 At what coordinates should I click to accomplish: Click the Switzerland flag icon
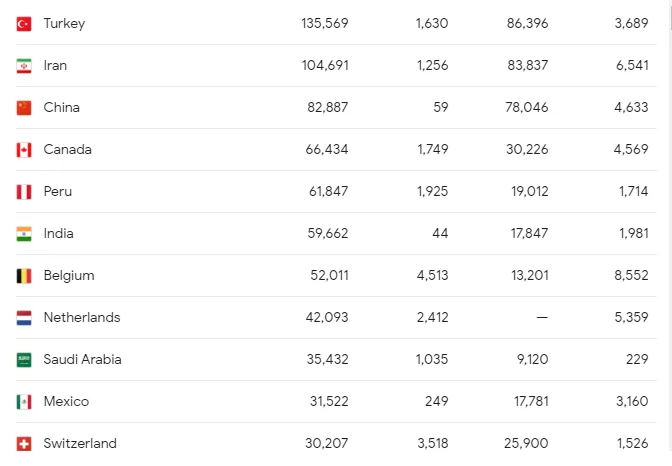[x=24, y=444]
